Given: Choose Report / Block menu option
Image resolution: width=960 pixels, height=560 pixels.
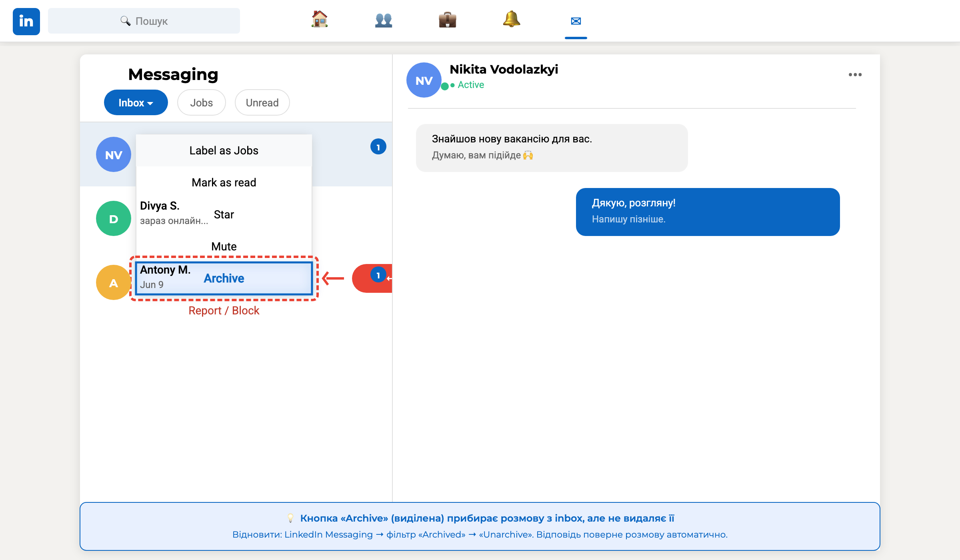Looking at the screenshot, I should [x=224, y=310].
